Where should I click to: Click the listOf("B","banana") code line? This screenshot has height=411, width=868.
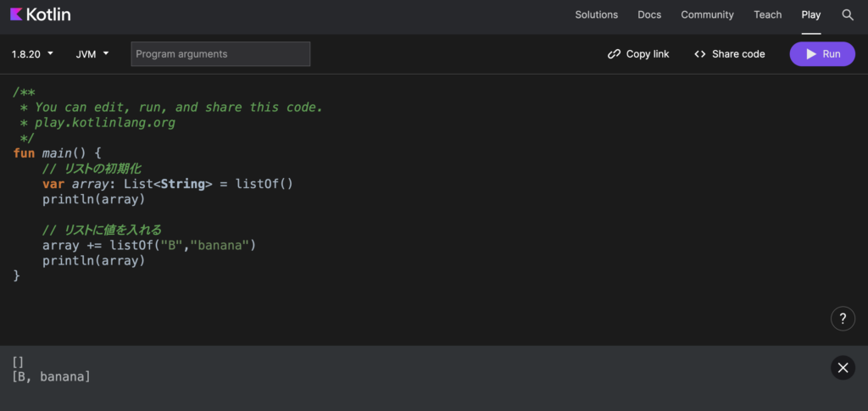coord(148,245)
